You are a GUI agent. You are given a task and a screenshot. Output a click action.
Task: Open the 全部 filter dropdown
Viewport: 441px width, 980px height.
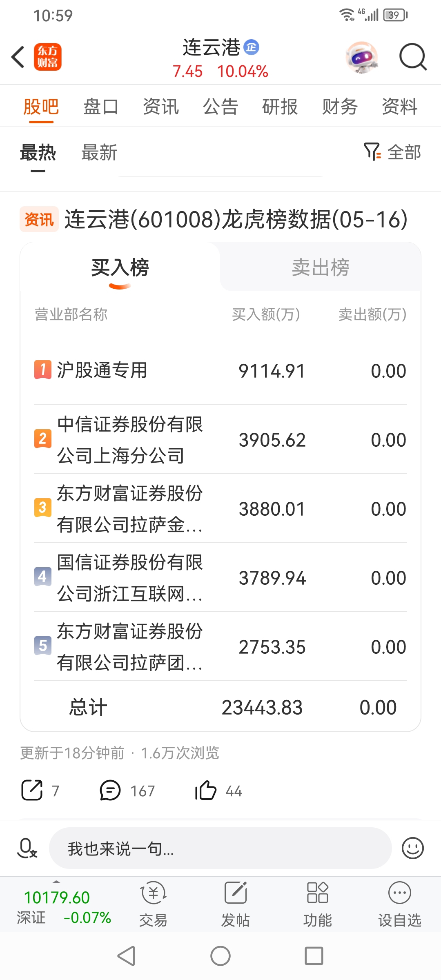coord(392,152)
